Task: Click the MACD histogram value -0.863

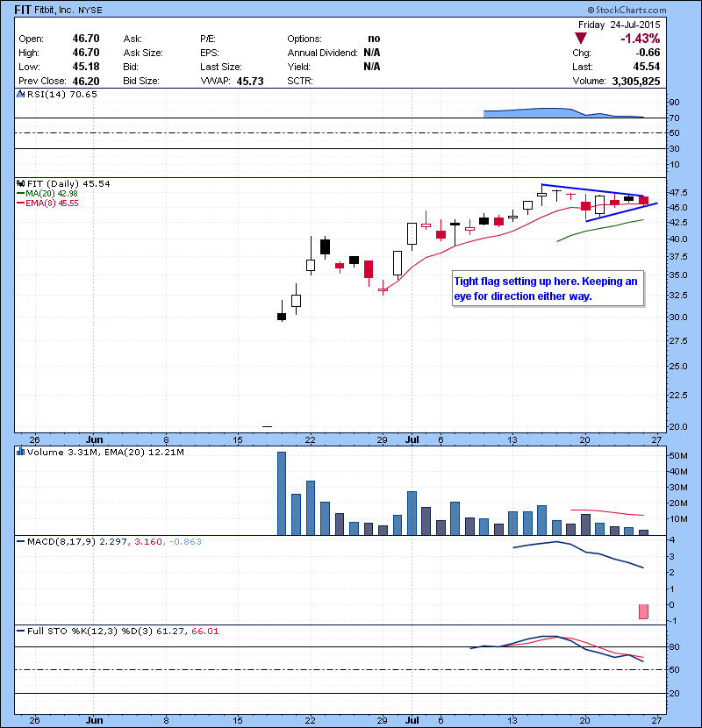Action: pos(185,541)
